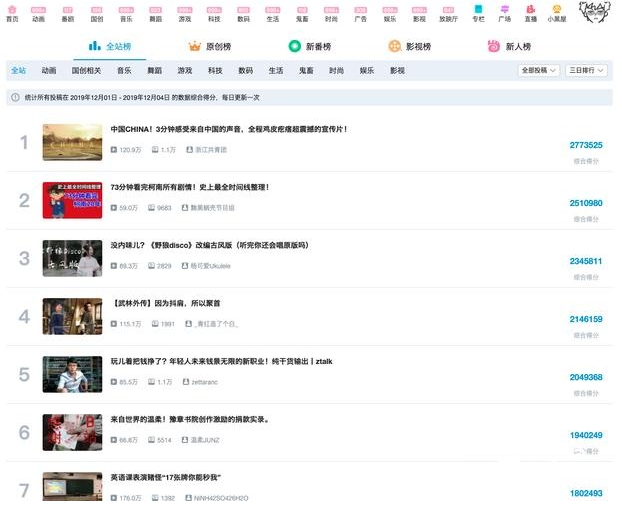Open the 音乐 channel in top navigation

[126, 14]
